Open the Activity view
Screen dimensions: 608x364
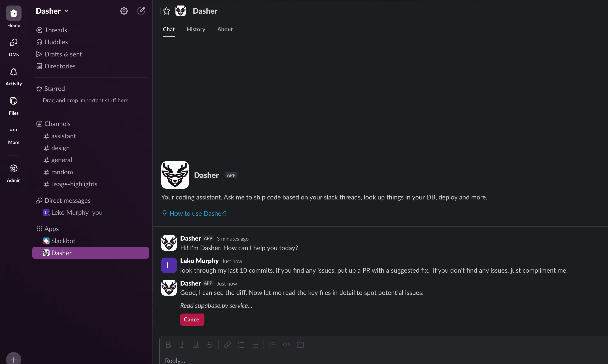click(13, 76)
